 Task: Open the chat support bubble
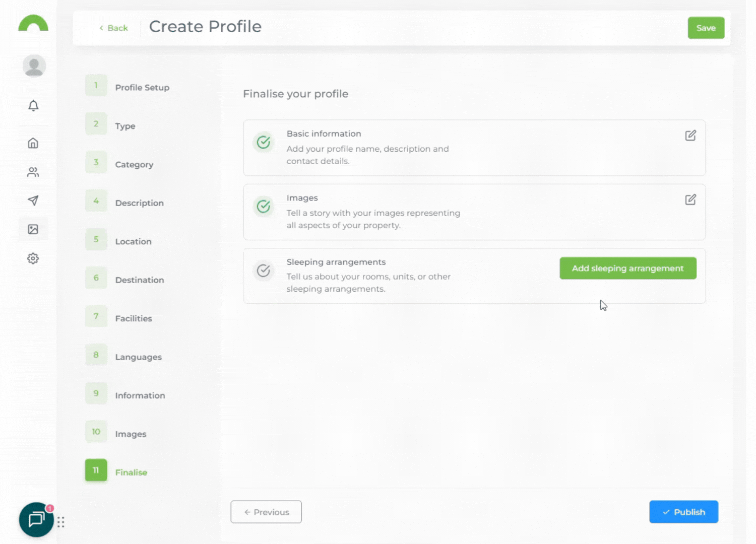coord(36,519)
